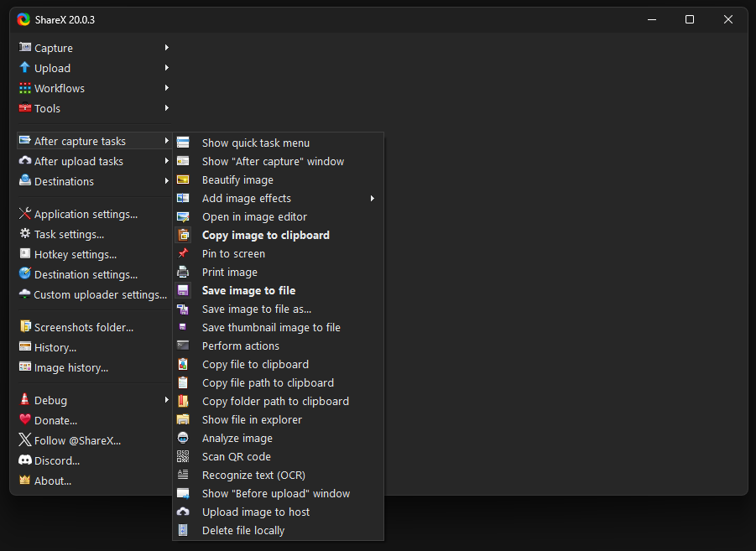The width and height of the screenshot is (756, 551).
Task: Click the Scan QR code icon
Action: pos(183,456)
